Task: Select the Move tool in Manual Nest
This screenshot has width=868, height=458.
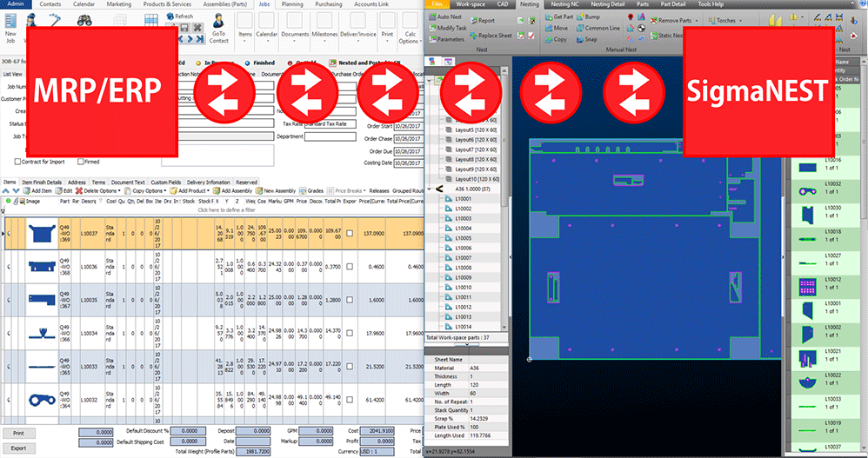Action: click(557, 28)
